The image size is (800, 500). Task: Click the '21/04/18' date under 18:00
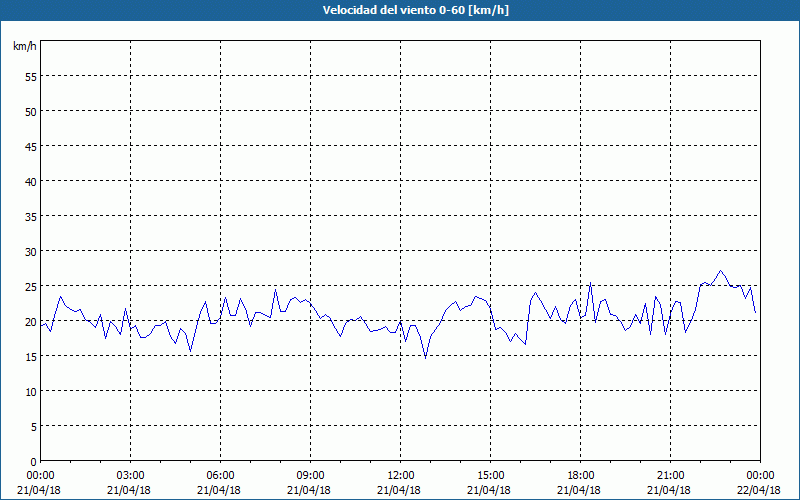tap(579, 490)
